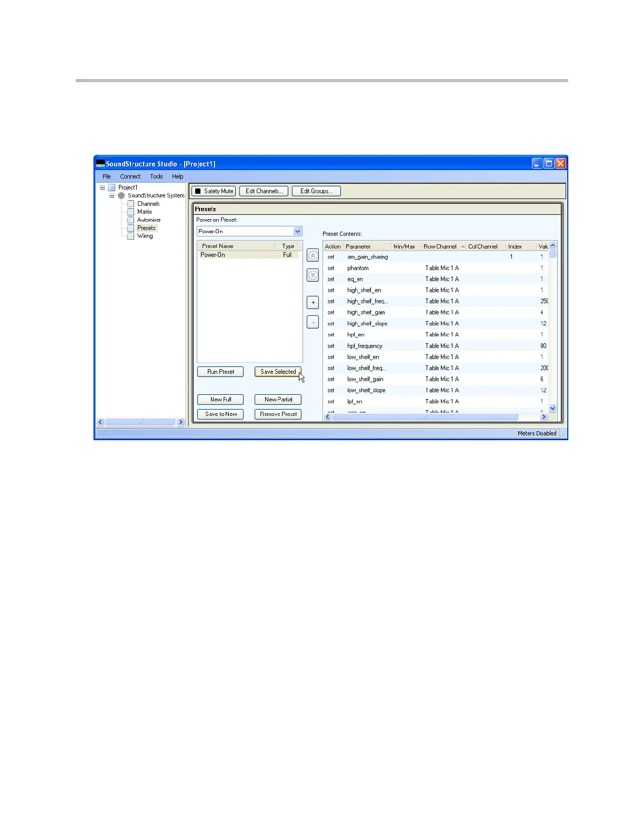
Task: Click the Remove Preset button
Action: [278, 414]
